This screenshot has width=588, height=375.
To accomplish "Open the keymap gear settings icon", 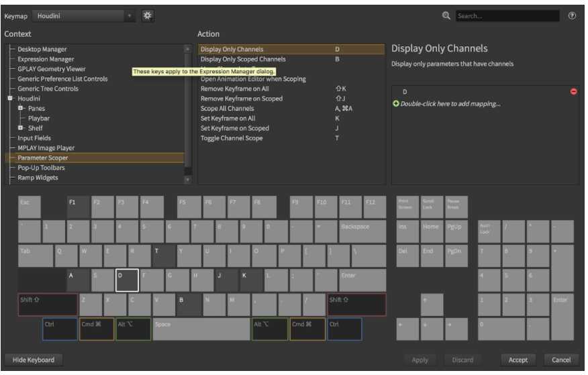I will [x=148, y=15].
